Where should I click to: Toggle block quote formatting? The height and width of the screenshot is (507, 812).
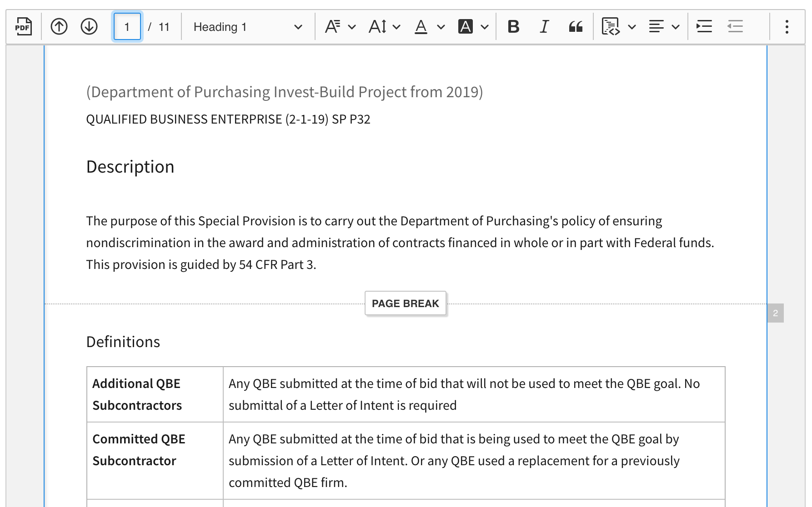pos(576,27)
